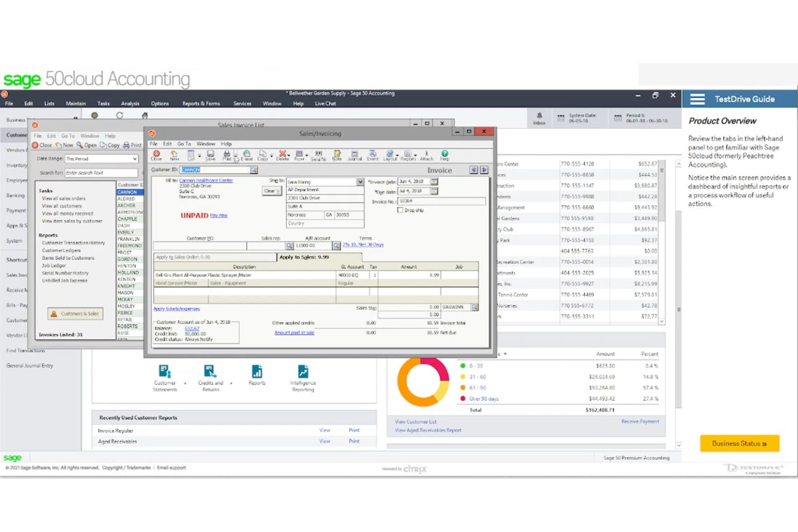
Task: Go to previous invoice arrow
Action: (473, 170)
